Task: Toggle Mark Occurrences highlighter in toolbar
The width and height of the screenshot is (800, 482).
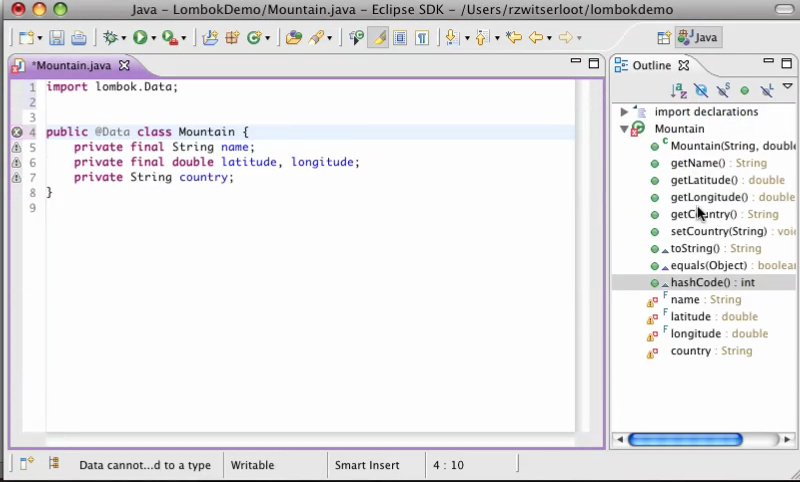Action: point(378,38)
